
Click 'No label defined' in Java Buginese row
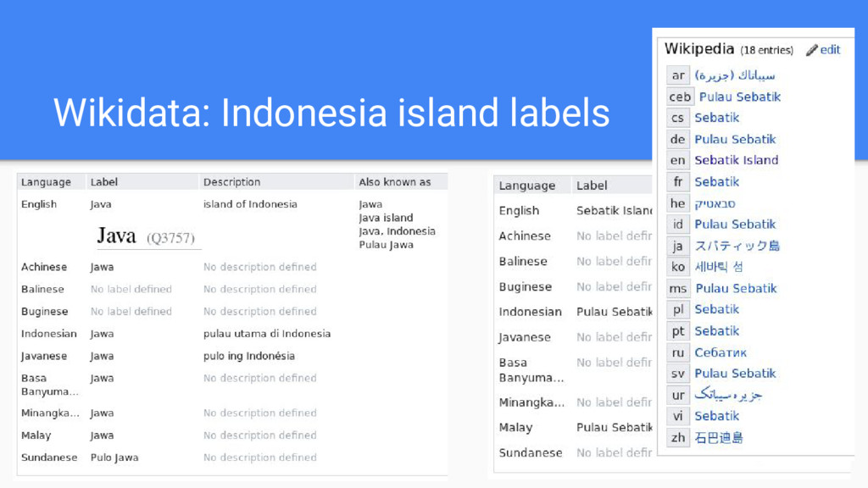tap(131, 312)
